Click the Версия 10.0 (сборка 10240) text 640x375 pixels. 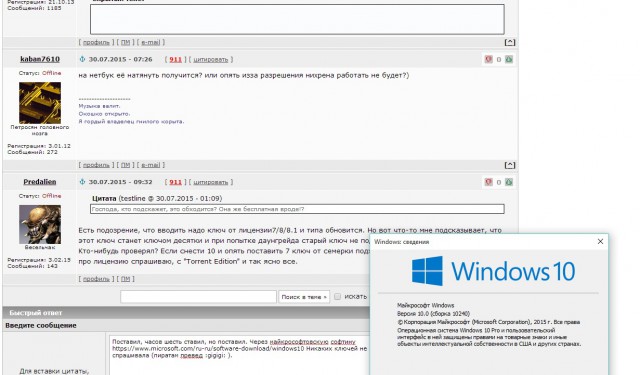tap(433, 314)
